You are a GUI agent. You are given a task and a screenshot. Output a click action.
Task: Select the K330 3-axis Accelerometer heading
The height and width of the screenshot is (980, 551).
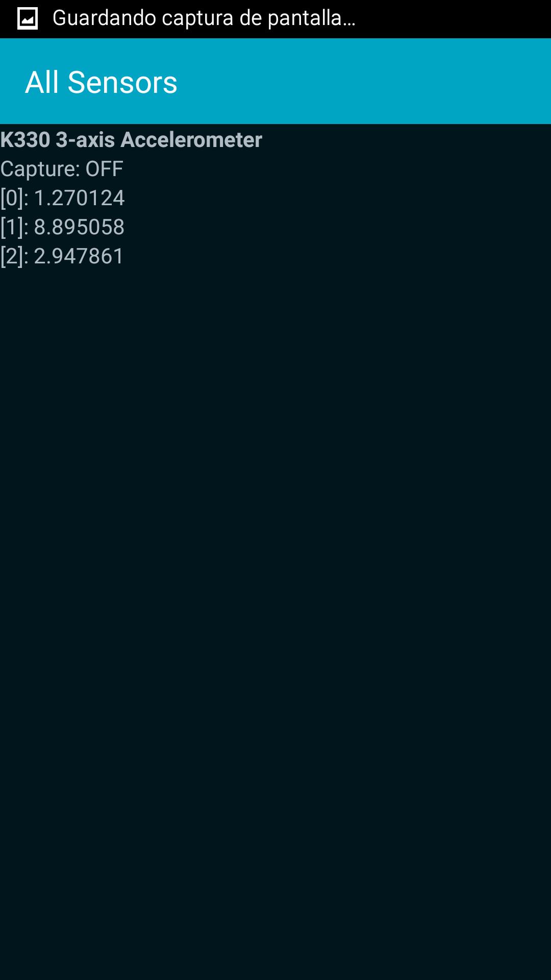click(131, 140)
